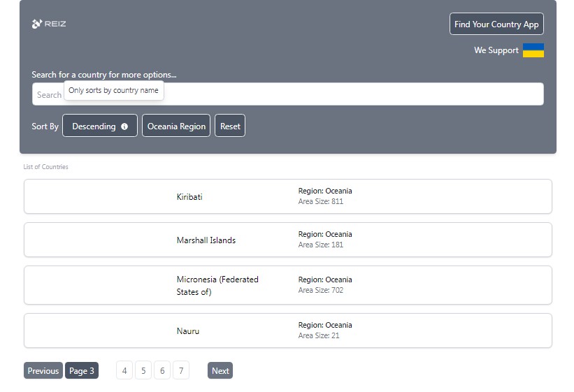574x392 pixels.
Task: Click the Reset button
Action: [x=230, y=126]
